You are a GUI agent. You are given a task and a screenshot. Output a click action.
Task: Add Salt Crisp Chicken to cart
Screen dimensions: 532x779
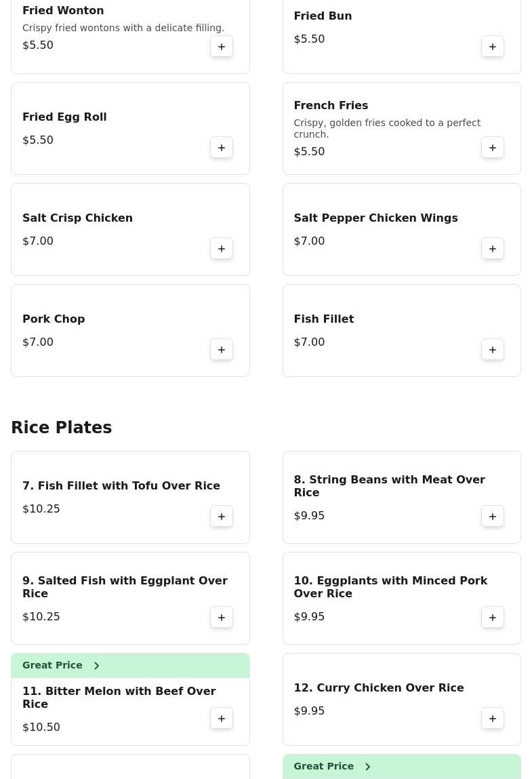222,249
